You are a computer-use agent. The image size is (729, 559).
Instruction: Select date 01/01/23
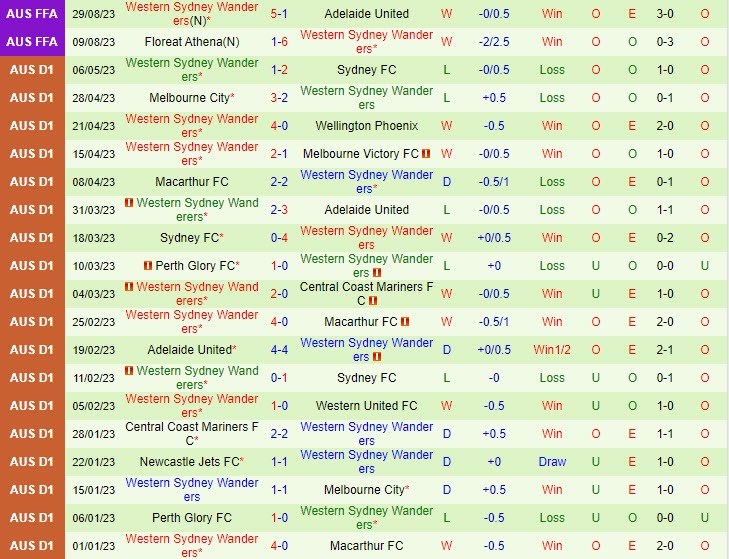coord(93,546)
